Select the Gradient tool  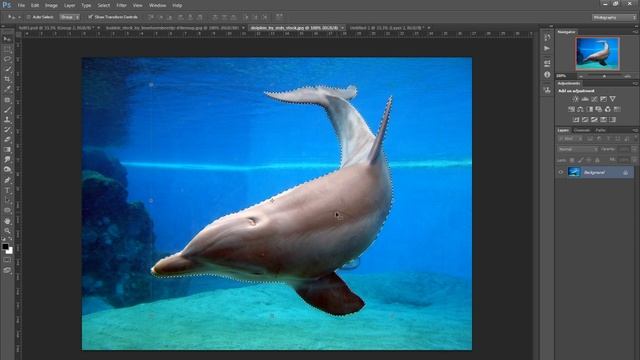click(x=7, y=150)
